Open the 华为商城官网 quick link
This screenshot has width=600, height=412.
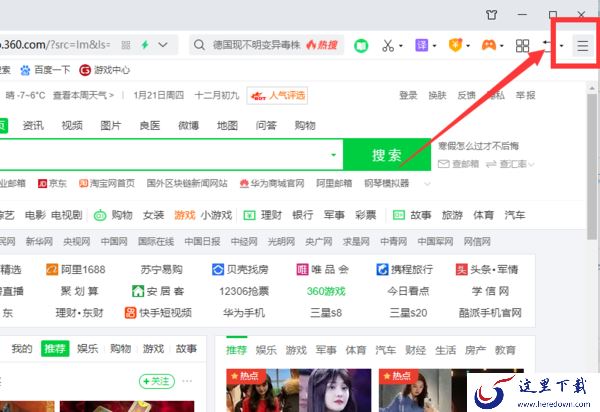coord(272,184)
